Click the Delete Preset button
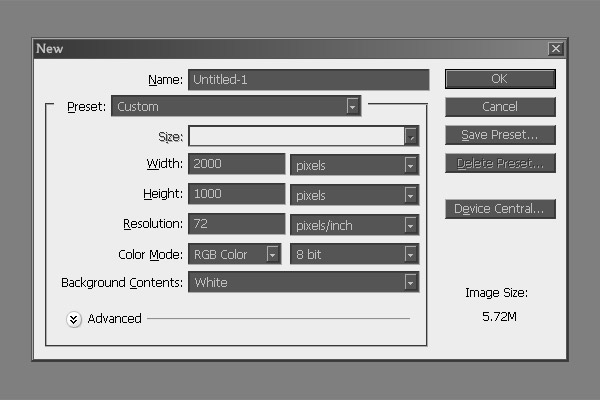Image resolution: width=600 pixels, height=400 pixels. point(500,163)
